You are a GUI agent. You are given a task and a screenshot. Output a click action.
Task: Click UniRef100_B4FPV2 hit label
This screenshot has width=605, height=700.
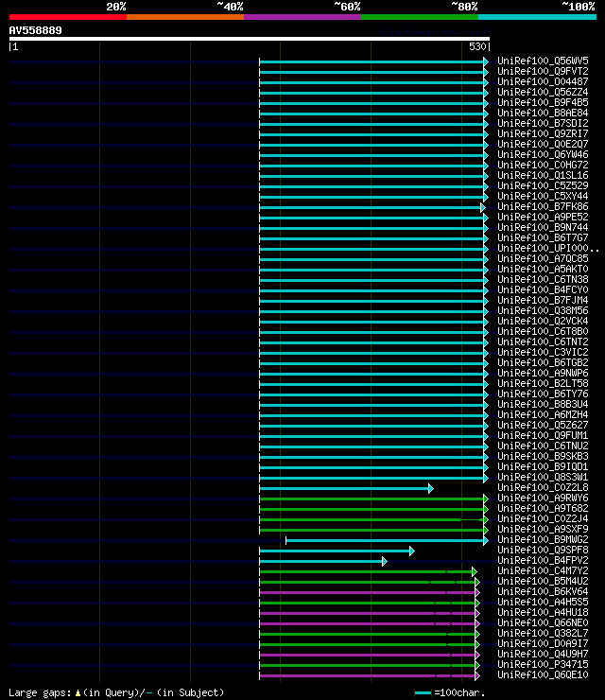pos(543,561)
